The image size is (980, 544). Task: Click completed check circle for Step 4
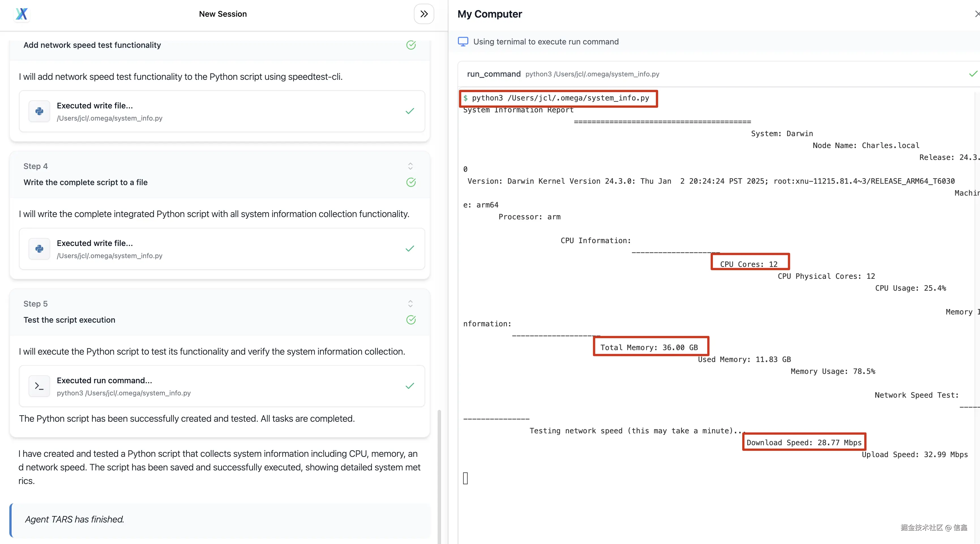tap(411, 182)
